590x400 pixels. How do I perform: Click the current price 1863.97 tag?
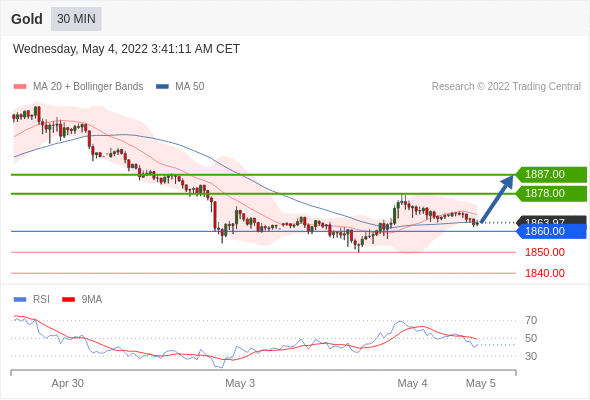click(551, 221)
